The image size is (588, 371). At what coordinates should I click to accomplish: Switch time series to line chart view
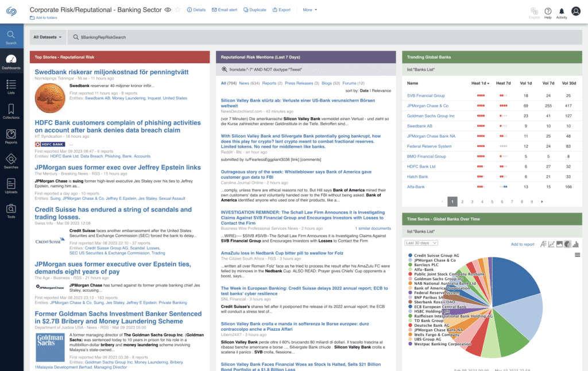551,244
